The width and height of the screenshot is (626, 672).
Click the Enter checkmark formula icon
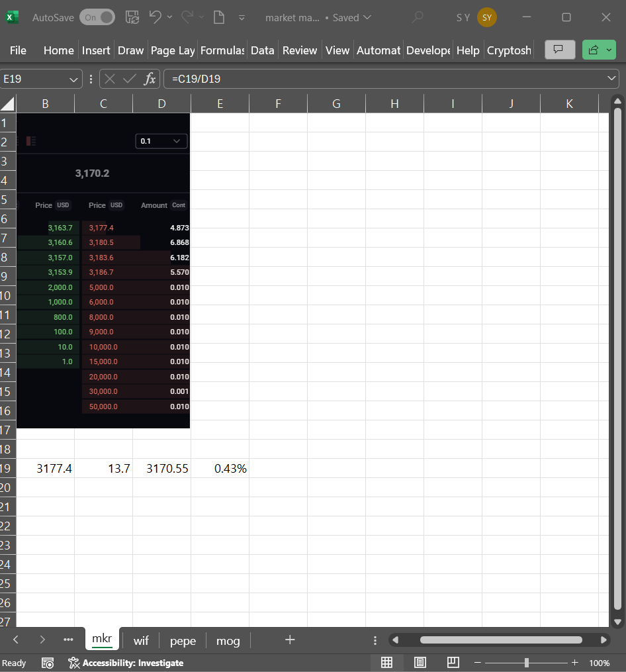click(x=129, y=79)
